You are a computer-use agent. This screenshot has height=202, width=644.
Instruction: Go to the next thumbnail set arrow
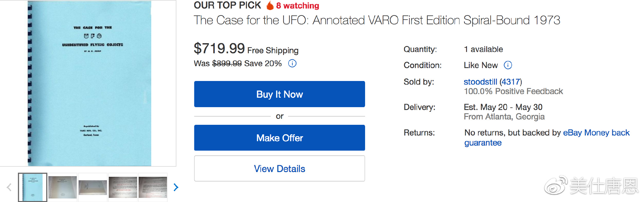click(x=176, y=188)
